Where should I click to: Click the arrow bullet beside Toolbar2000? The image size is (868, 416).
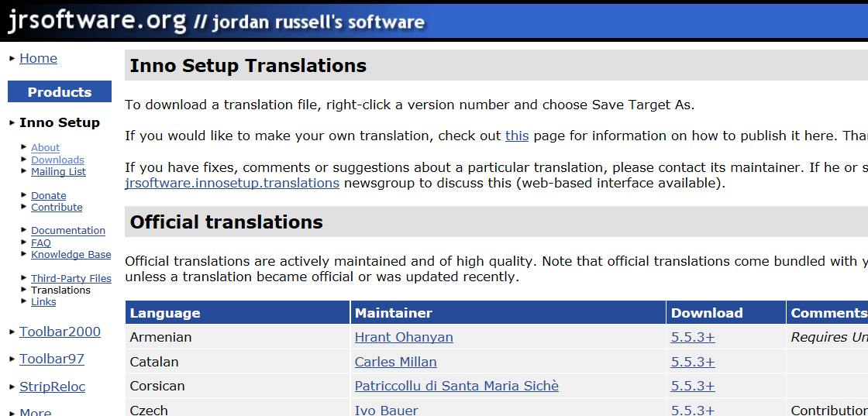point(12,332)
